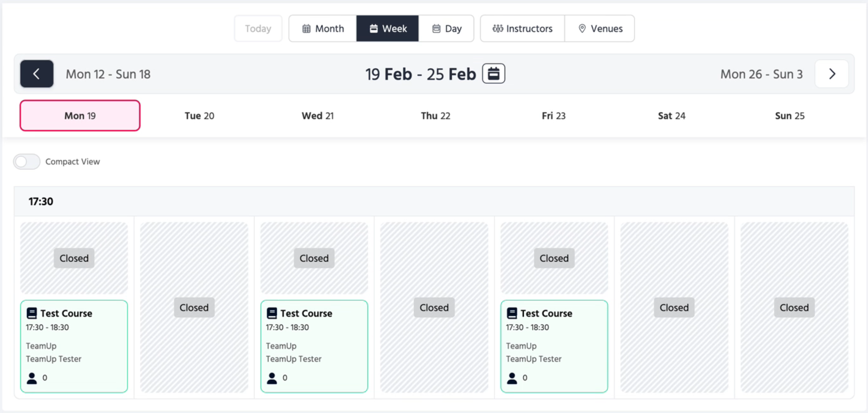Switch to Month view
868x413 pixels.
pos(323,28)
